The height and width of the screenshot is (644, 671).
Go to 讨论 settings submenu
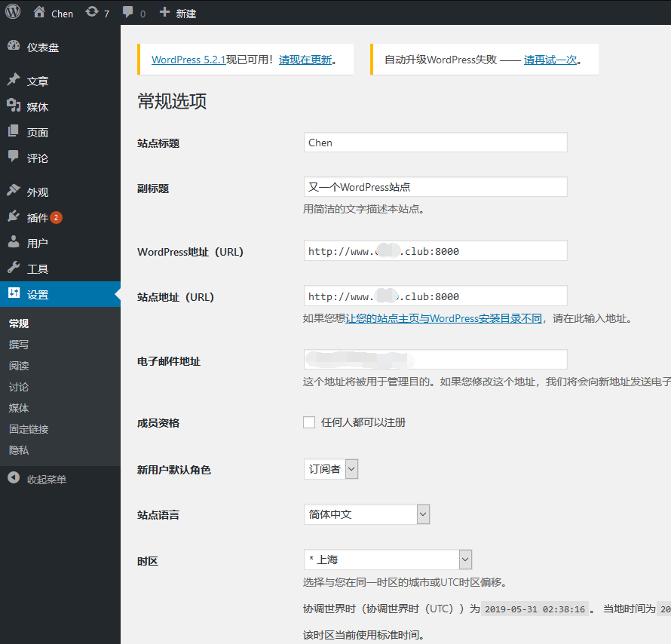coord(19,387)
